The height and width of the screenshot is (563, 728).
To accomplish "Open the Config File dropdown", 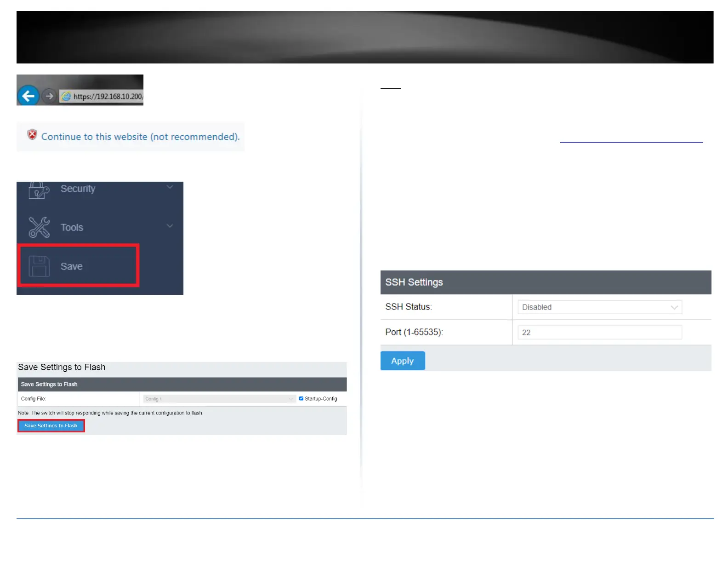I will [x=219, y=399].
